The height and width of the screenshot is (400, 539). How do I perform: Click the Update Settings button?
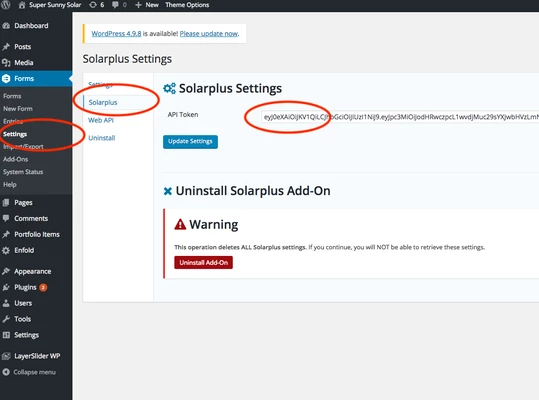[x=190, y=142]
